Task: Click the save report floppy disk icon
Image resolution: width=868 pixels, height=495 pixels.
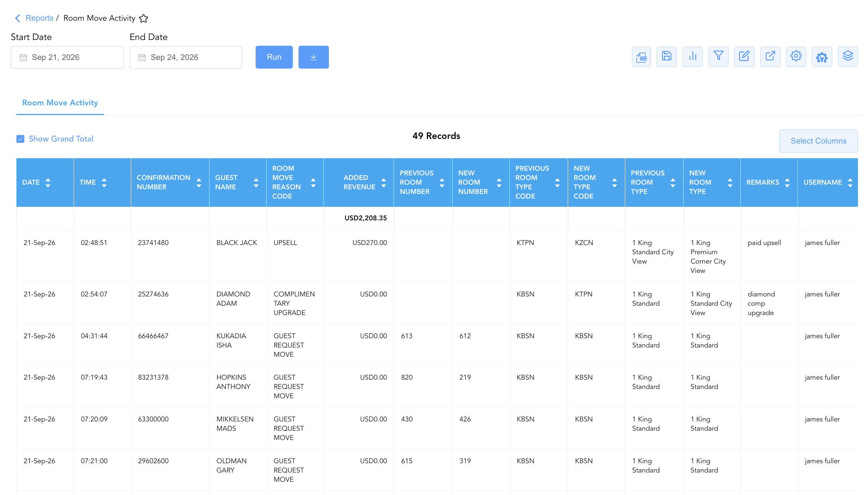Action: 667,57
